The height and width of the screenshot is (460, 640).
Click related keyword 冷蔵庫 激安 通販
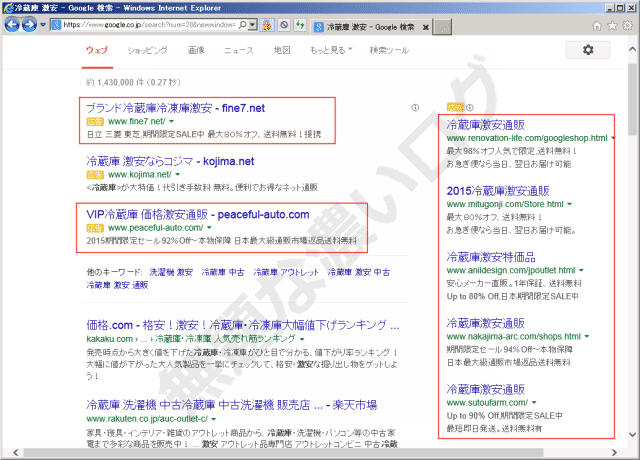coord(117,285)
